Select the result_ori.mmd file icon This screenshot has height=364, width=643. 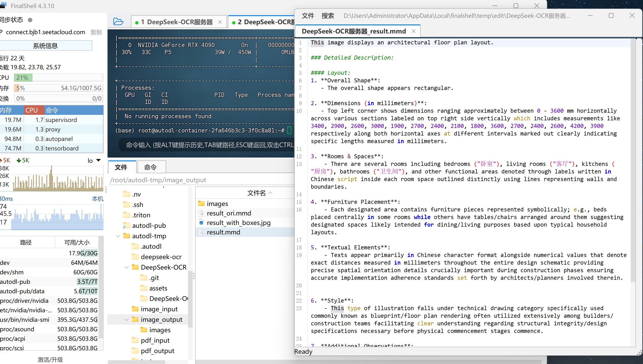pos(202,213)
